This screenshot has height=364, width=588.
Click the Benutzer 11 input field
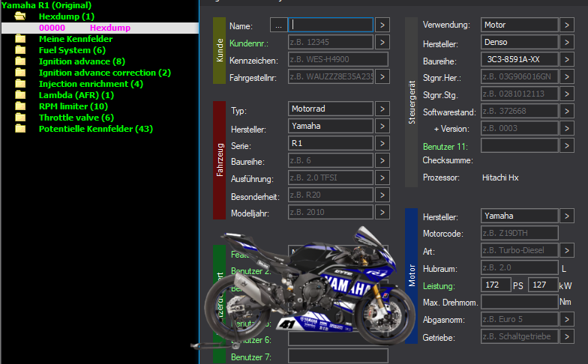tap(519, 145)
